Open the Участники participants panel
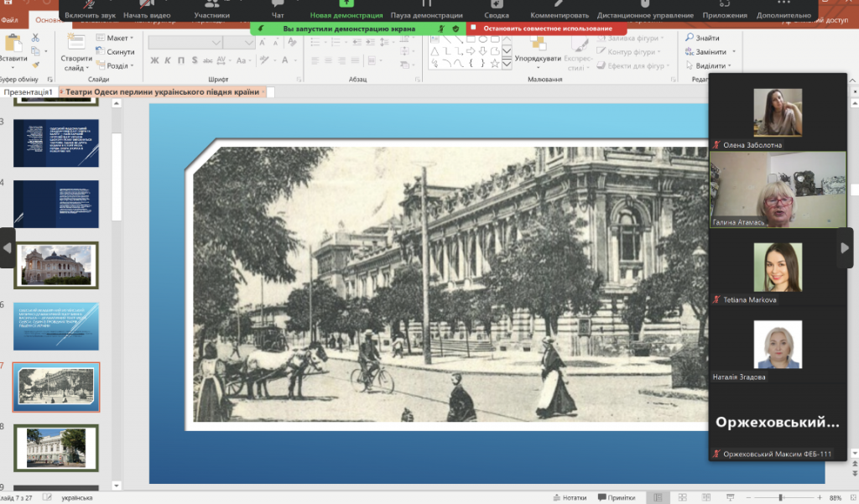Image resolution: width=859 pixels, height=504 pixels. point(211,10)
